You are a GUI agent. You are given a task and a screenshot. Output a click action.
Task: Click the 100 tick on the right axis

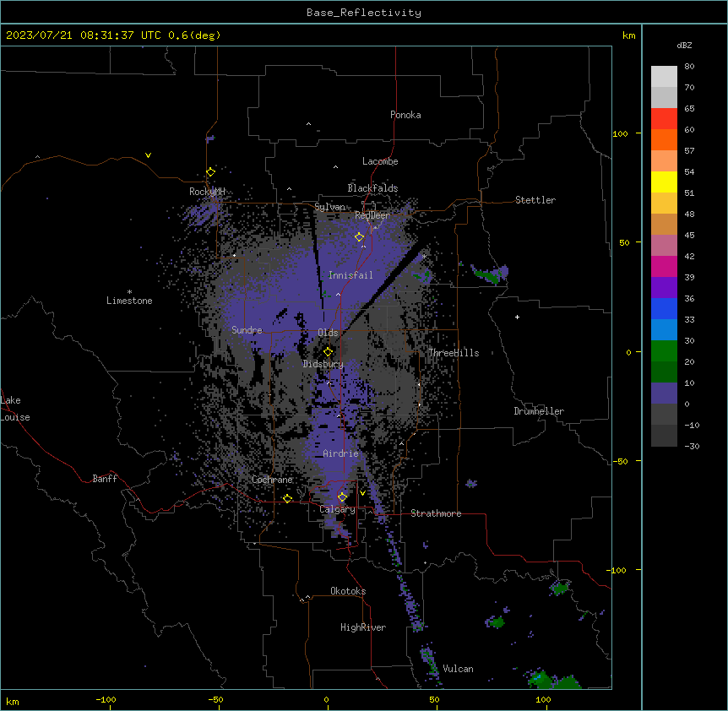(x=620, y=133)
